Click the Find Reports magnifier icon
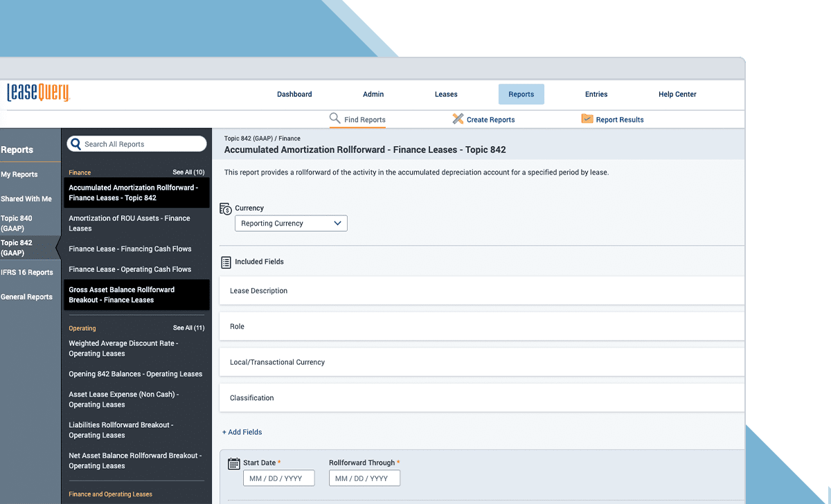Image resolution: width=831 pixels, height=504 pixels. pyautogui.click(x=334, y=119)
